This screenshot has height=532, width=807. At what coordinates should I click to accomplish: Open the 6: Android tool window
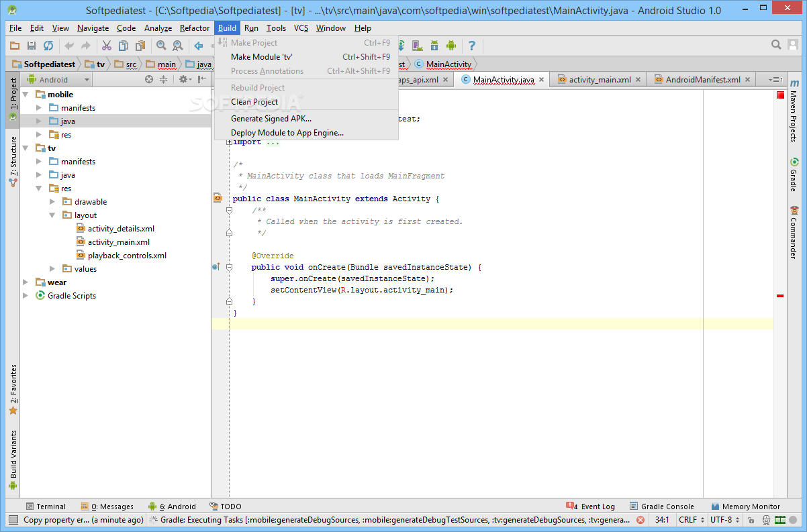pyautogui.click(x=173, y=507)
